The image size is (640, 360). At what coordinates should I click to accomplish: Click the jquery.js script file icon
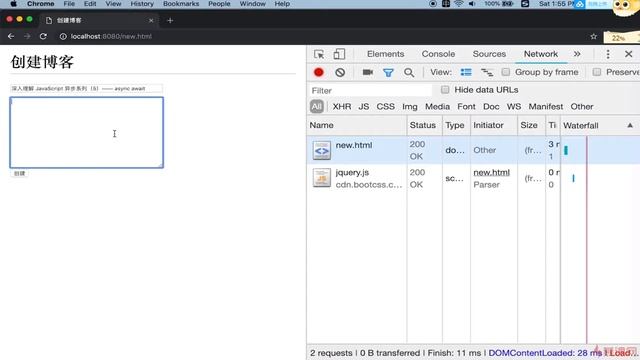click(322, 178)
